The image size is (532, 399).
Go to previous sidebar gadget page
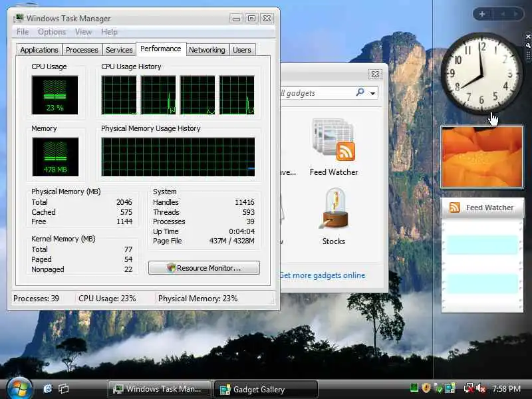503,14
